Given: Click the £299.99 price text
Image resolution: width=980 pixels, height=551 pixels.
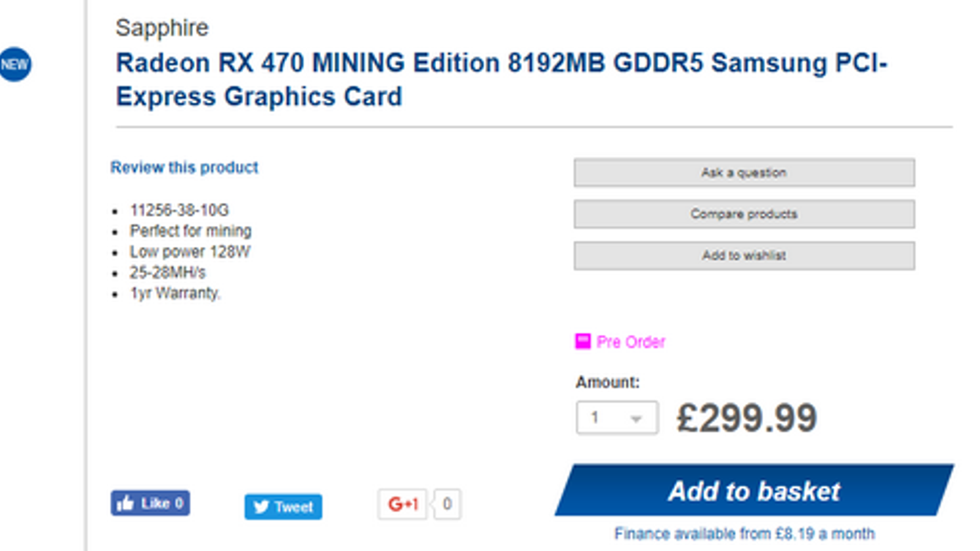Looking at the screenshot, I should click(x=746, y=419).
